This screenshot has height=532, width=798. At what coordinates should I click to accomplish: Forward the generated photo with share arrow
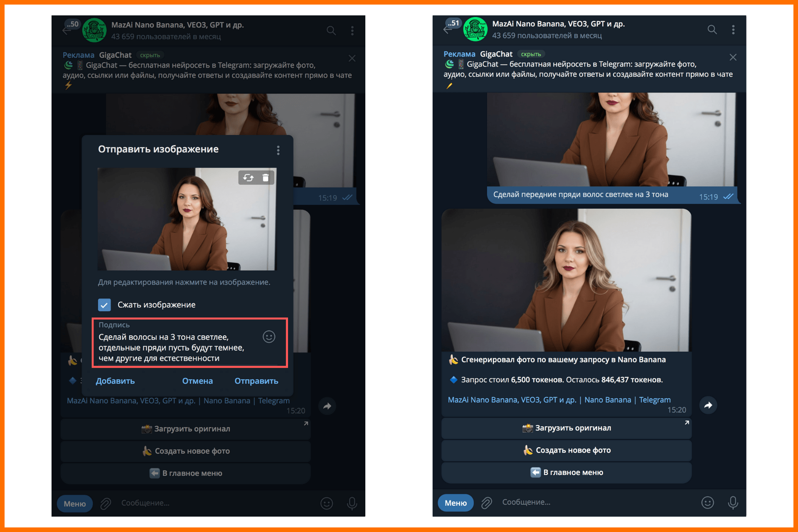pos(708,405)
